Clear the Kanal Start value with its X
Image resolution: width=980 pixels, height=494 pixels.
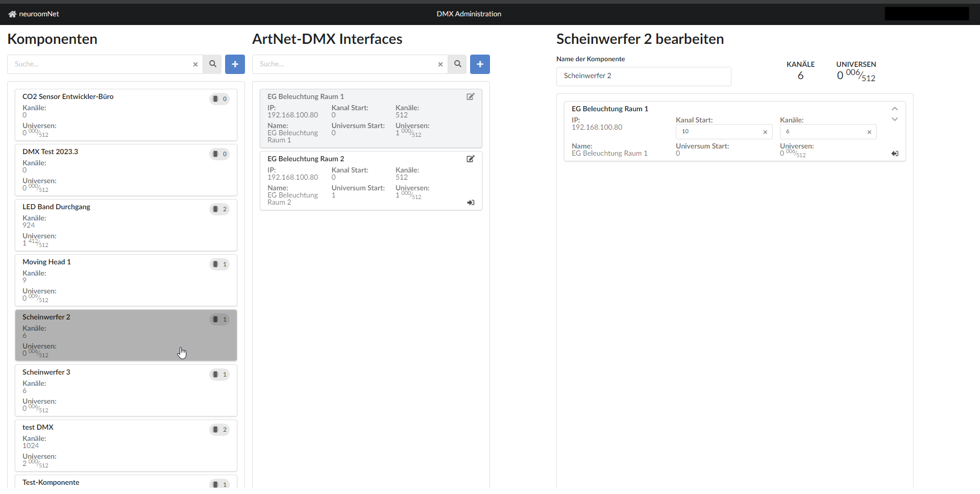pos(765,132)
